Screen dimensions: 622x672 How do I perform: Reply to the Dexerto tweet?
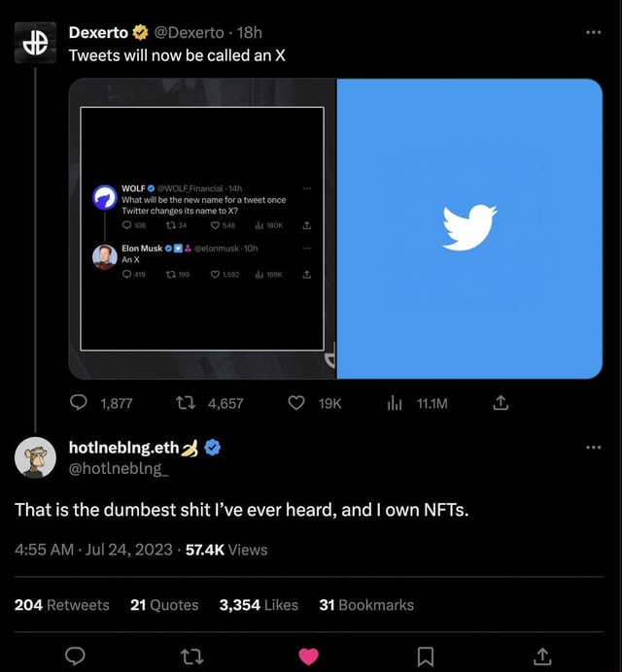[x=79, y=403]
